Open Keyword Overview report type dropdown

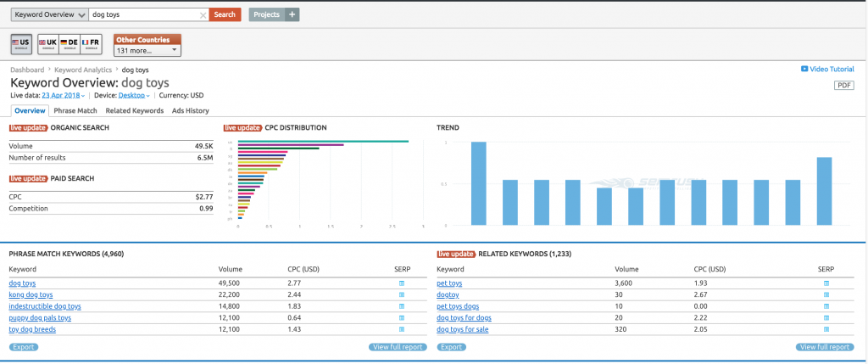50,14
